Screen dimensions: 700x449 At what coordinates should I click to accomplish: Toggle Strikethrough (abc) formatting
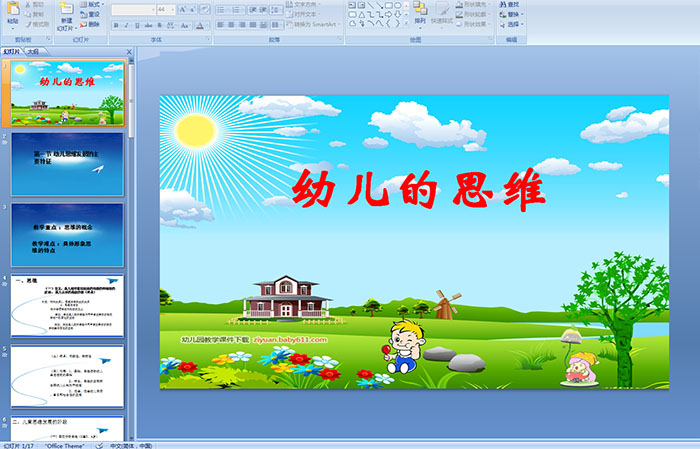pyautogui.click(x=148, y=25)
